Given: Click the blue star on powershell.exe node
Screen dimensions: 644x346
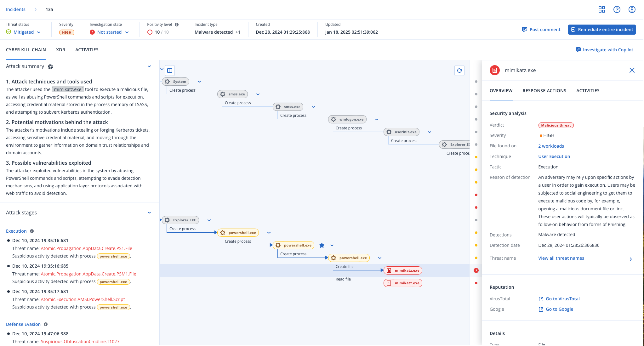Looking at the screenshot, I should 322,245.
